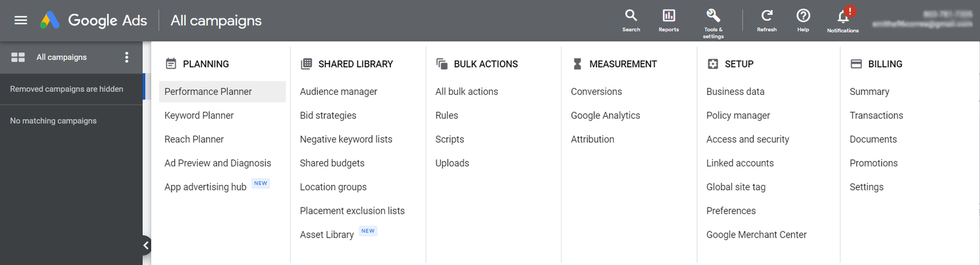
Task: Open Keyword Planner
Action: point(199,116)
